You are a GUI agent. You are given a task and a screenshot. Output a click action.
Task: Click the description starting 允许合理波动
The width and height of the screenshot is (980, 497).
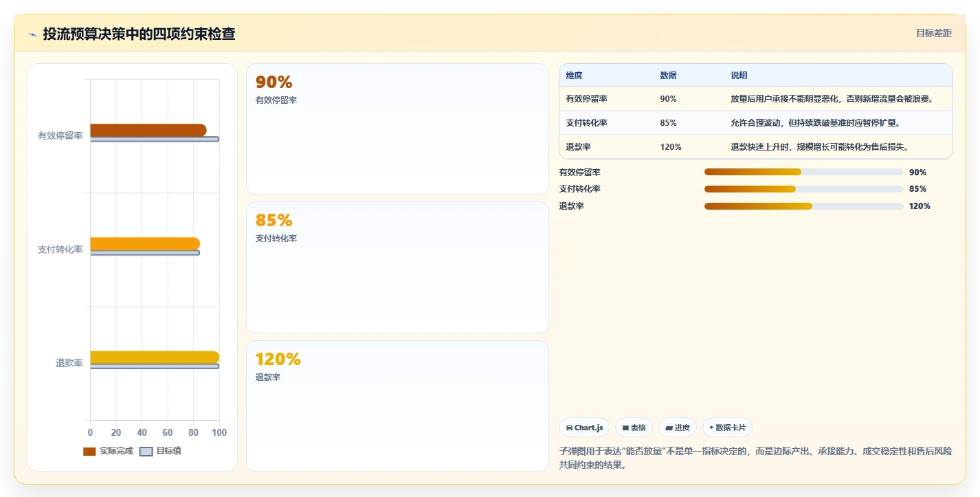point(815,122)
